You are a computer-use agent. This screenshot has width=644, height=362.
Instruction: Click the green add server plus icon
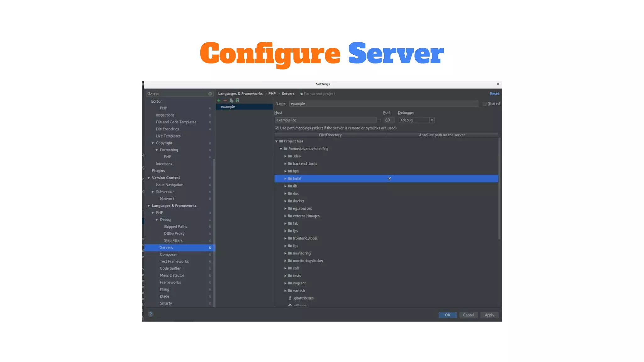coord(219,101)
